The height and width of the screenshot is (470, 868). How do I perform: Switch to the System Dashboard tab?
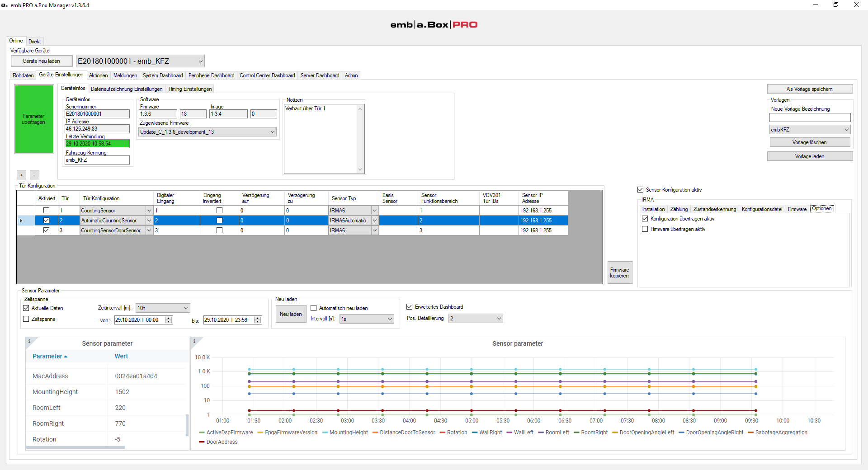point(163,75)
